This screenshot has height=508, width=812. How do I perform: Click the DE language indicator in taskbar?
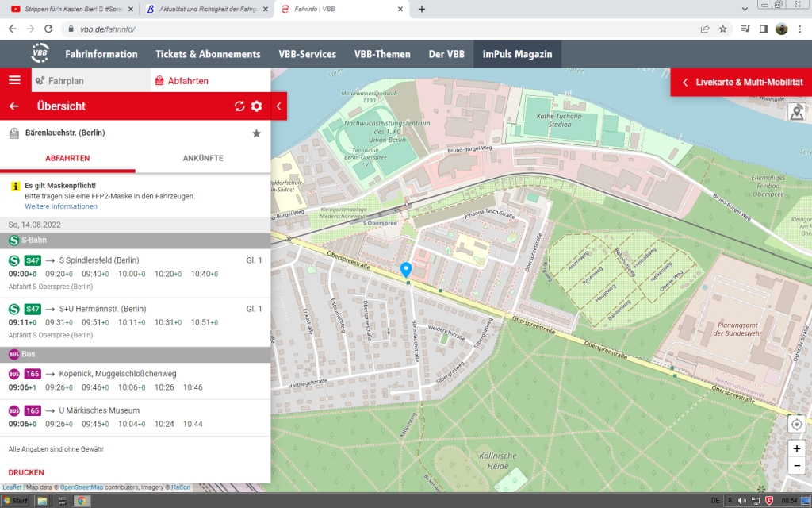coord(715,501)
